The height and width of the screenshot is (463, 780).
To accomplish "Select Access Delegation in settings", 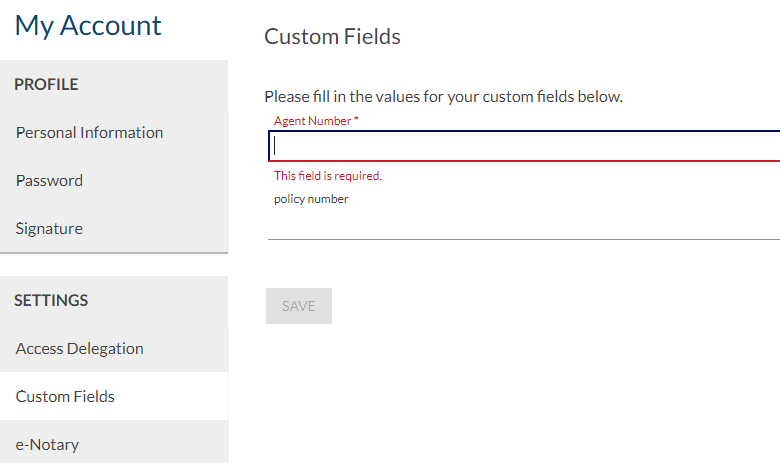I will (114, 349).
